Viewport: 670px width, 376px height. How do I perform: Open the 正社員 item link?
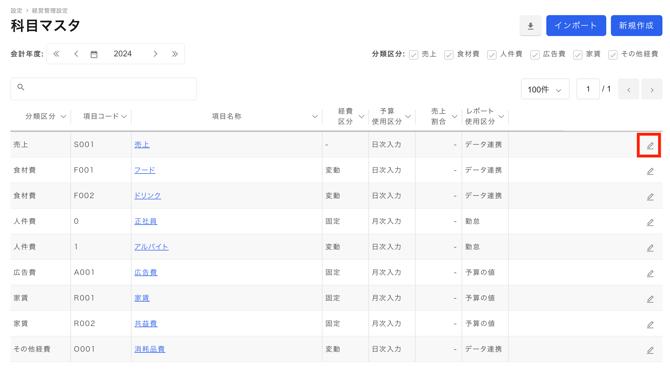click(x=146, y=222)
